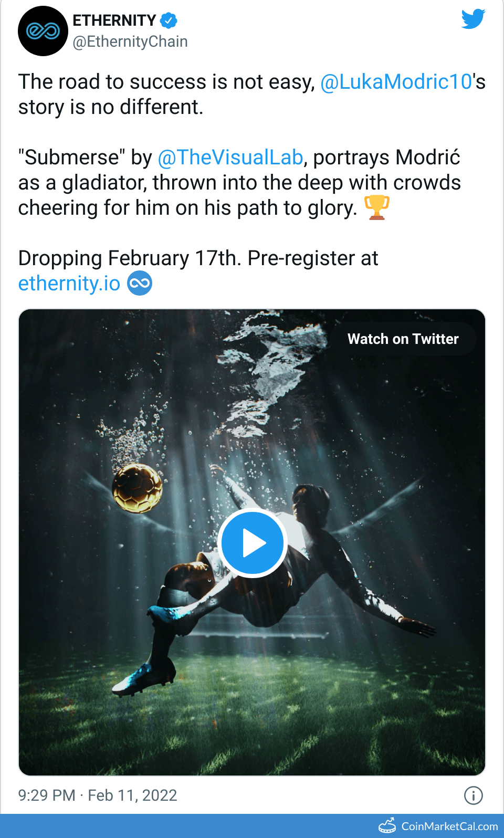Click the CoinMarketCal.com text
The image size is (504, 838).
pyautogui.click(x=449, y=826)
